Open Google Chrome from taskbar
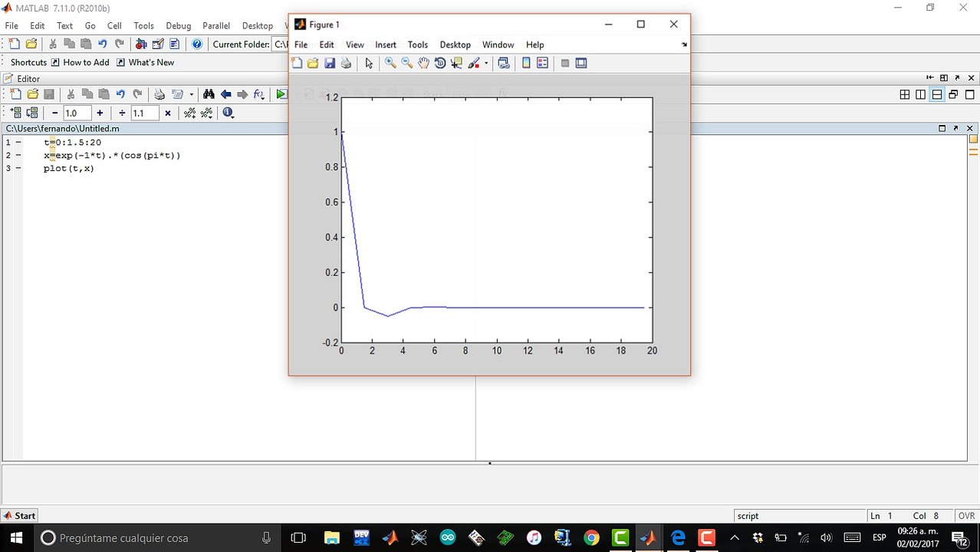Viewport: 980px width, 552px height. [591, 538]
